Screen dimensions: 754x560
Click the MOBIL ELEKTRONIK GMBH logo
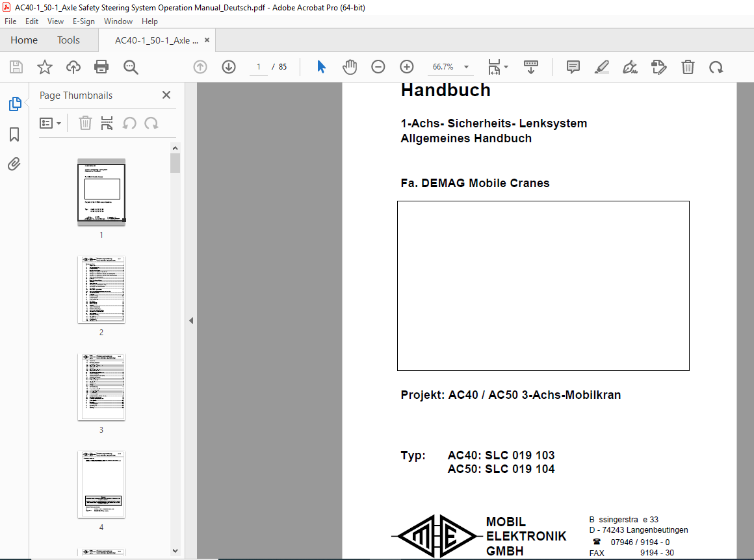pyautogui.click(x=435, y=536)
